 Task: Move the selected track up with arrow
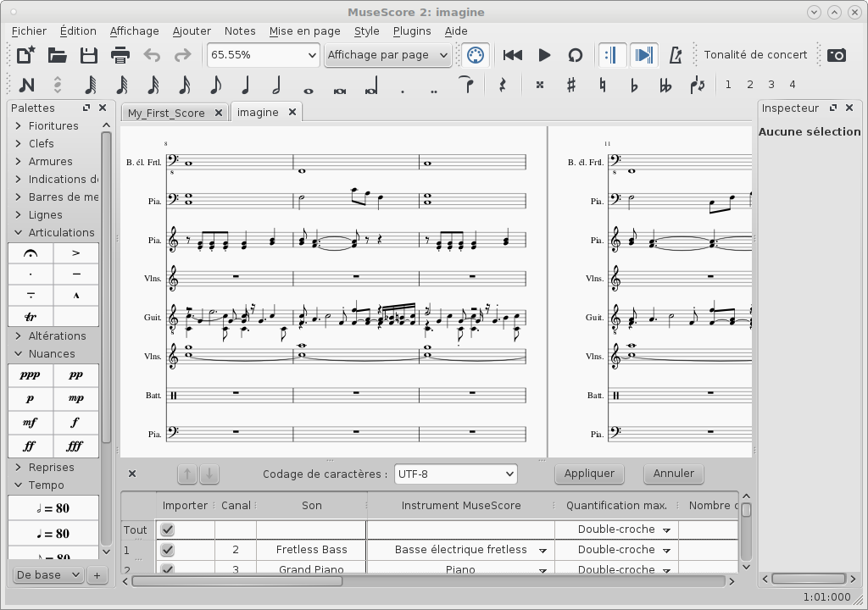(x=187, y=474)
